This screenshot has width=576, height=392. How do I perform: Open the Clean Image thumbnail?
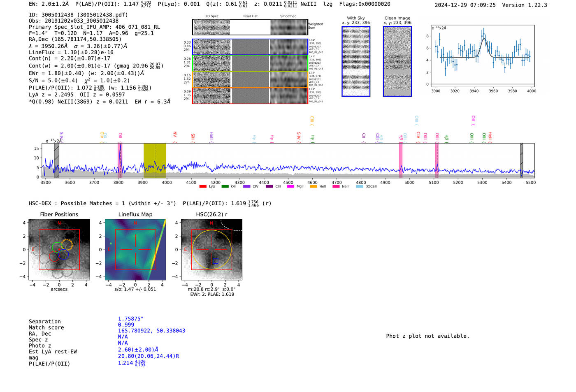point(397,61)
